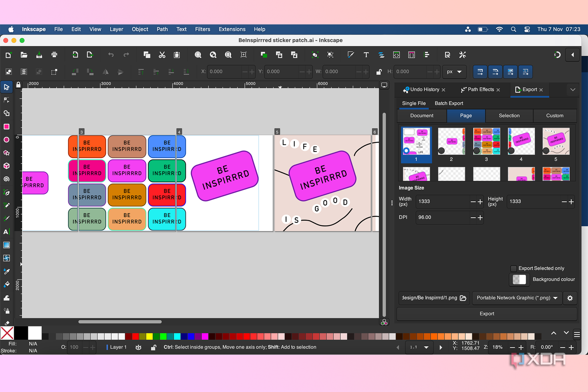The width and height of the screenshot is (588, 392).
Task: Open the Dropper (color picker) tool
Action: coord(6,271)
